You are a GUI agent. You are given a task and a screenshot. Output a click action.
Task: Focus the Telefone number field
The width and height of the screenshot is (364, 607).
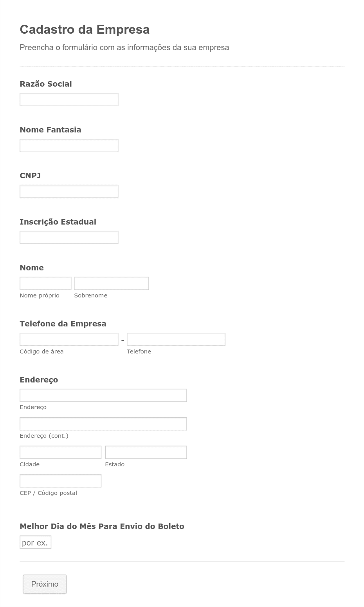tap(176, 339)
